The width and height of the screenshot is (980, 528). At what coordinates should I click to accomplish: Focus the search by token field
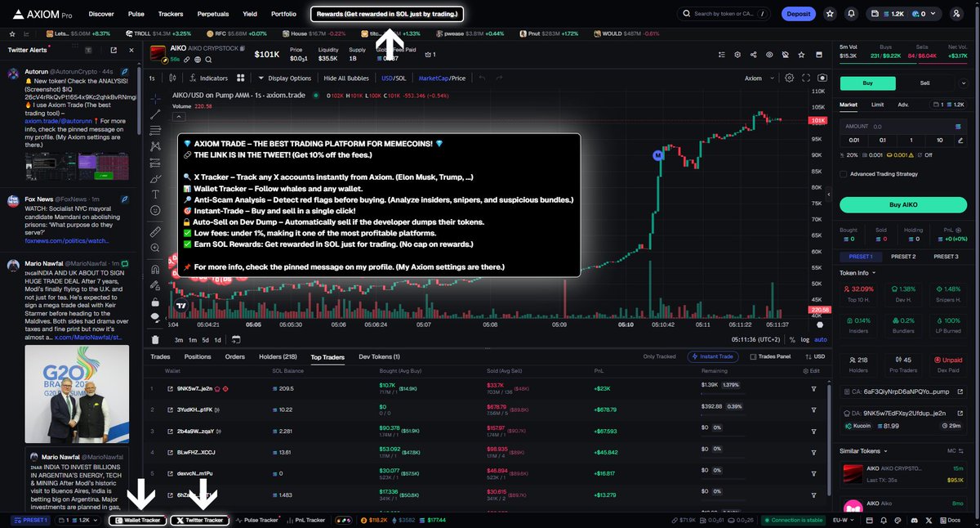[x=724, y=14]
